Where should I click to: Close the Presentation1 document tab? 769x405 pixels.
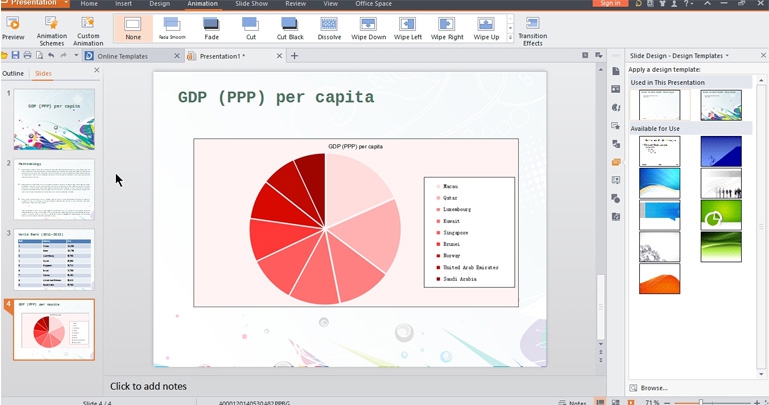[x=279, y=56]
